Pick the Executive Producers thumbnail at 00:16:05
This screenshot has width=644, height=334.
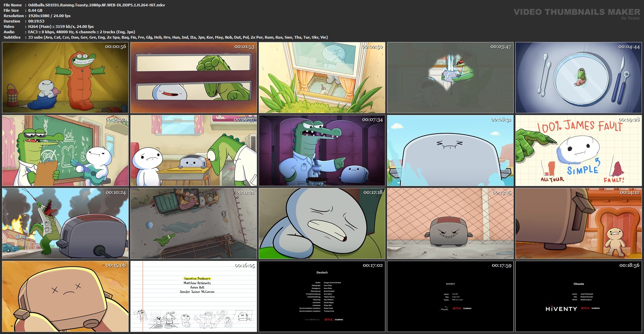click(x=194, y=296)
